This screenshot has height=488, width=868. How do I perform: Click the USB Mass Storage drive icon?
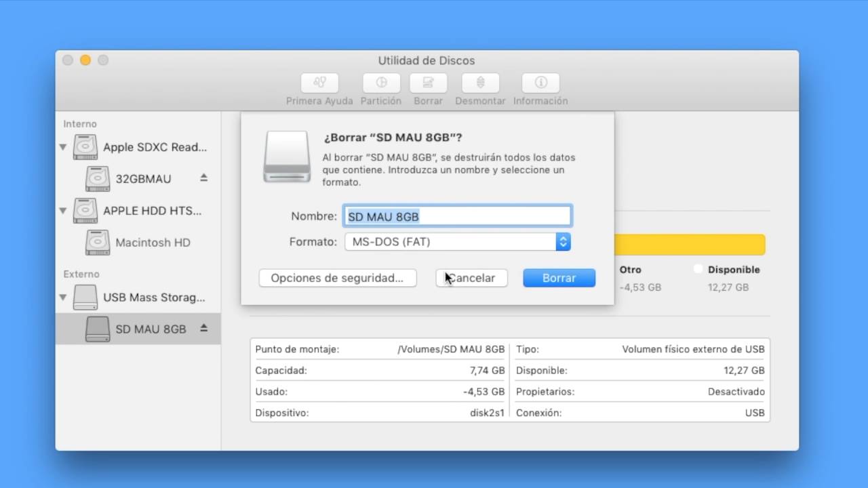[85, 298]
